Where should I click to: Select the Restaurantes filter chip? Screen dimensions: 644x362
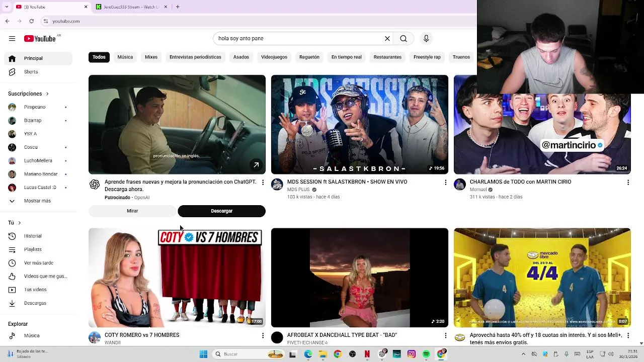(x=387, y=57)
